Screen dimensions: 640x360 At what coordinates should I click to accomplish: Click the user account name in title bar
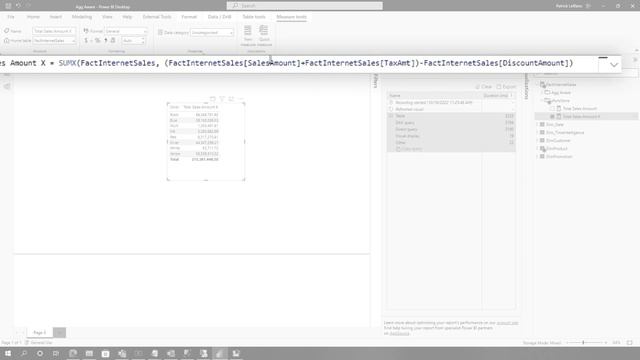(x=569, y=6)
